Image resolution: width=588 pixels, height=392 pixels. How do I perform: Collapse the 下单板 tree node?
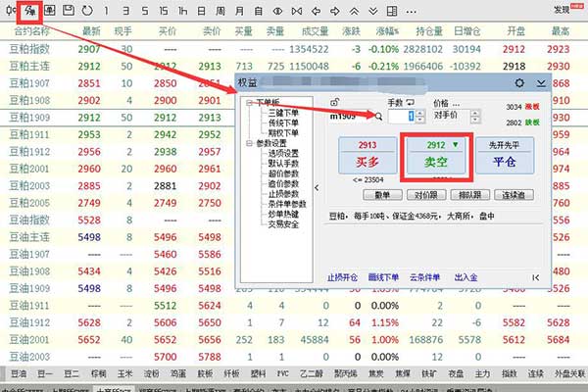click(x=249, y=102)
